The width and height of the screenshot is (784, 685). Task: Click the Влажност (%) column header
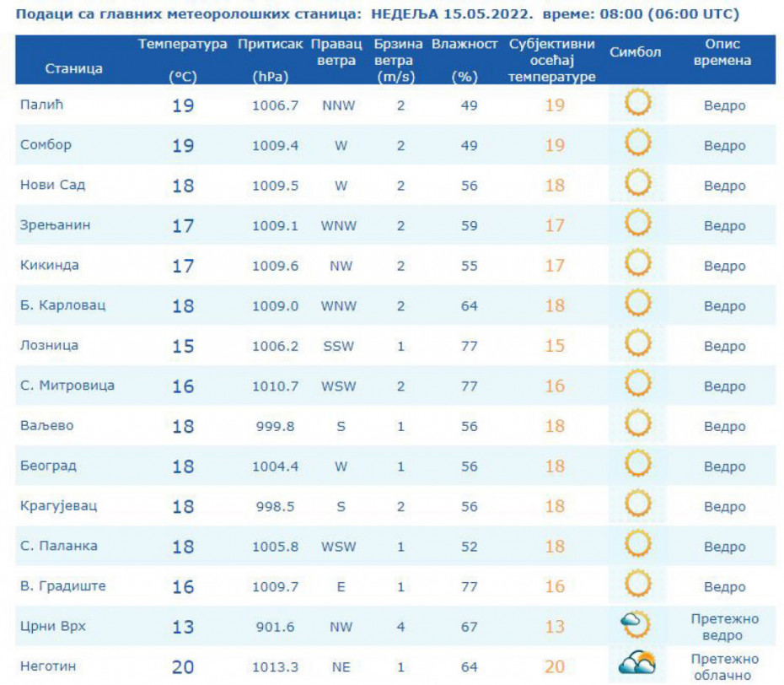pyautogui.click(x=464, y=60)
